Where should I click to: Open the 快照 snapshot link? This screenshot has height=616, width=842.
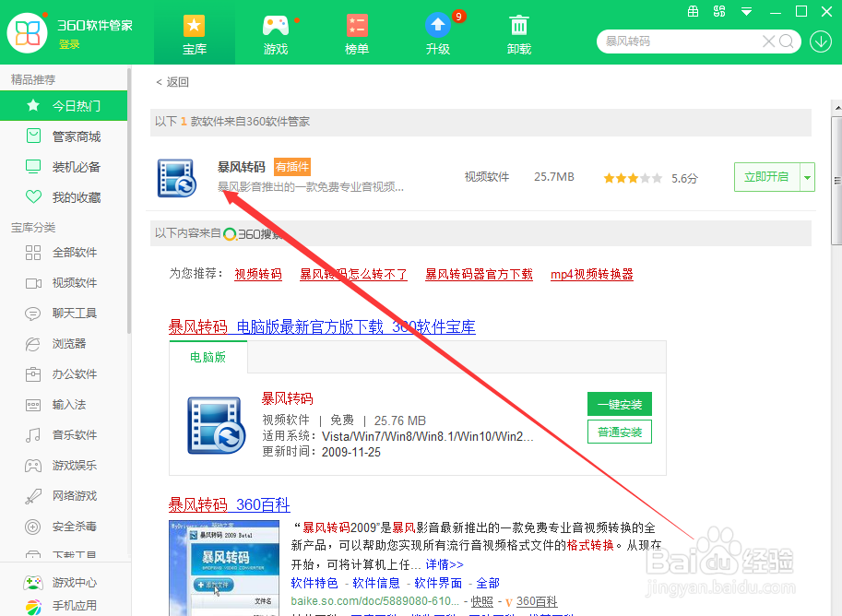click(x=481, y=602)
